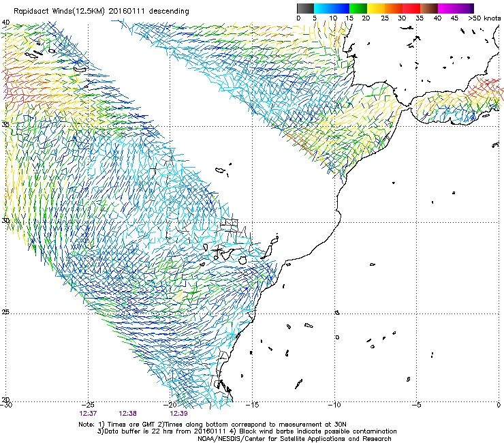Viewport: 504px width, 443px height.
Task: Click the NOAA/NESDIS credit line
Action: [294, 439]
